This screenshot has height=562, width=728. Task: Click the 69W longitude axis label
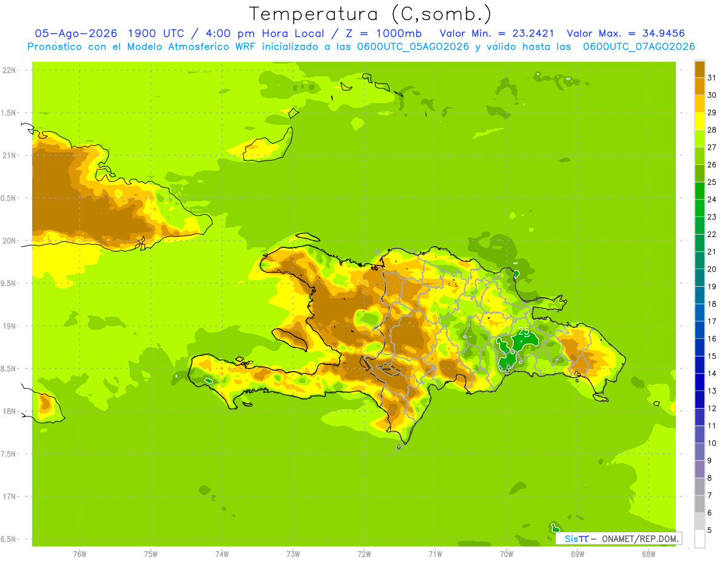coord(578,554)
